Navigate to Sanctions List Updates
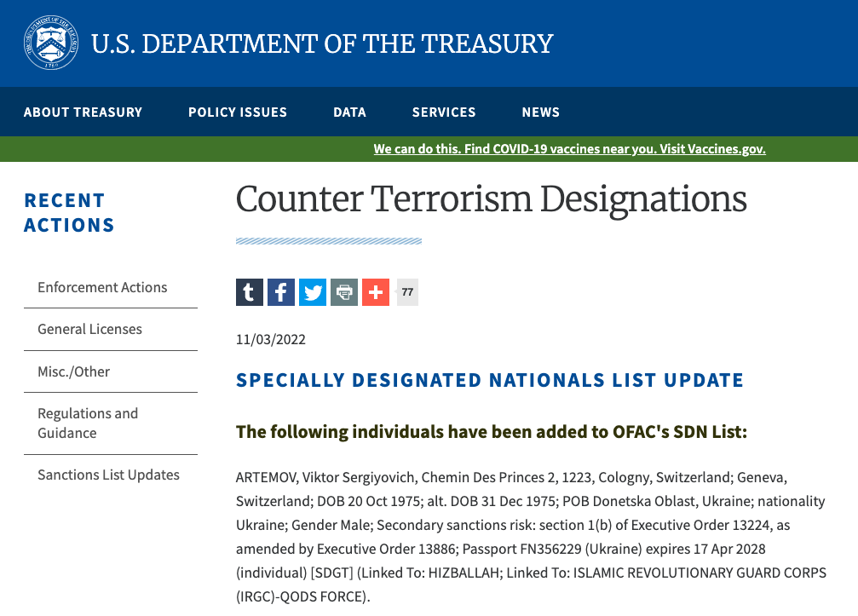 [x=108, y=475]
